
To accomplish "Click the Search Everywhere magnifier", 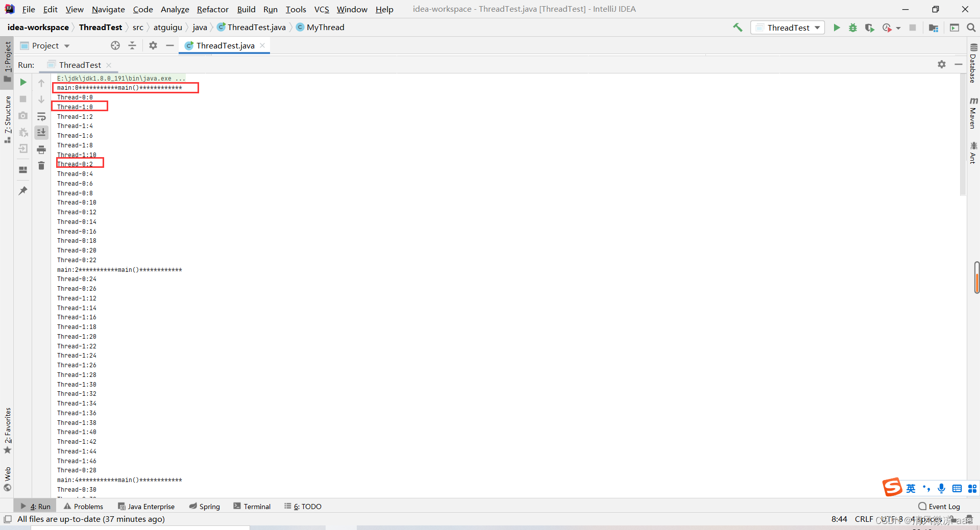I will point(971,28).
